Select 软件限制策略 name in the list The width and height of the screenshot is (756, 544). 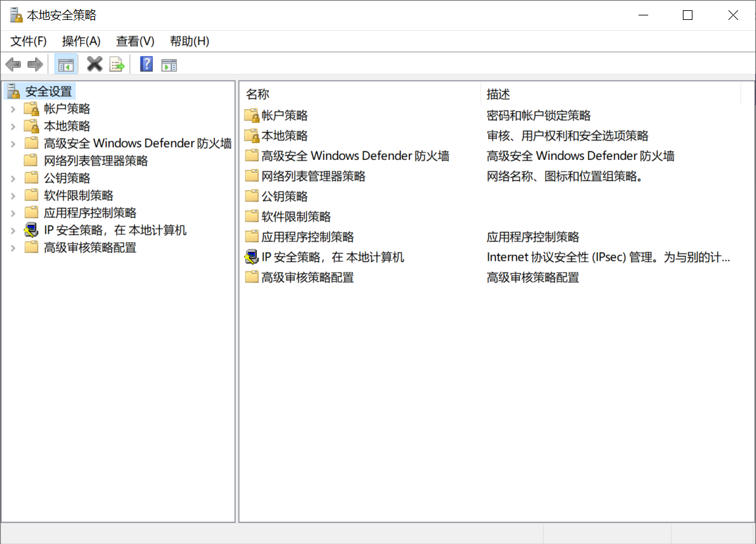(x=296, y=216)
